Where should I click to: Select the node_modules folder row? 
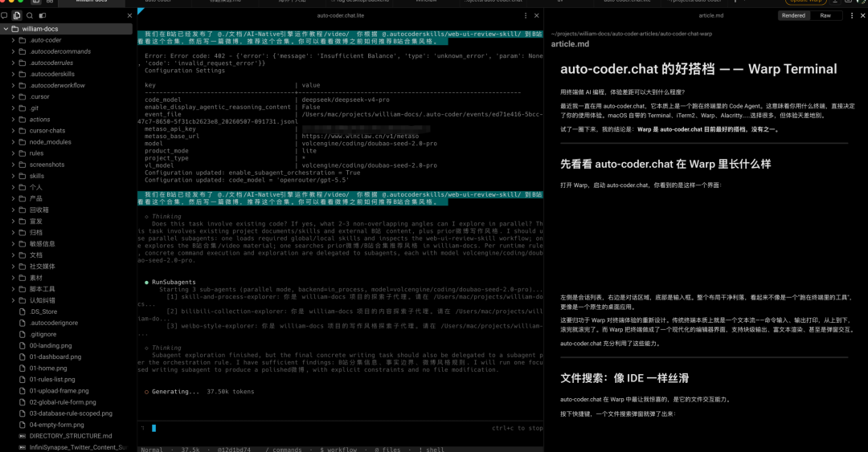[67, 142]
